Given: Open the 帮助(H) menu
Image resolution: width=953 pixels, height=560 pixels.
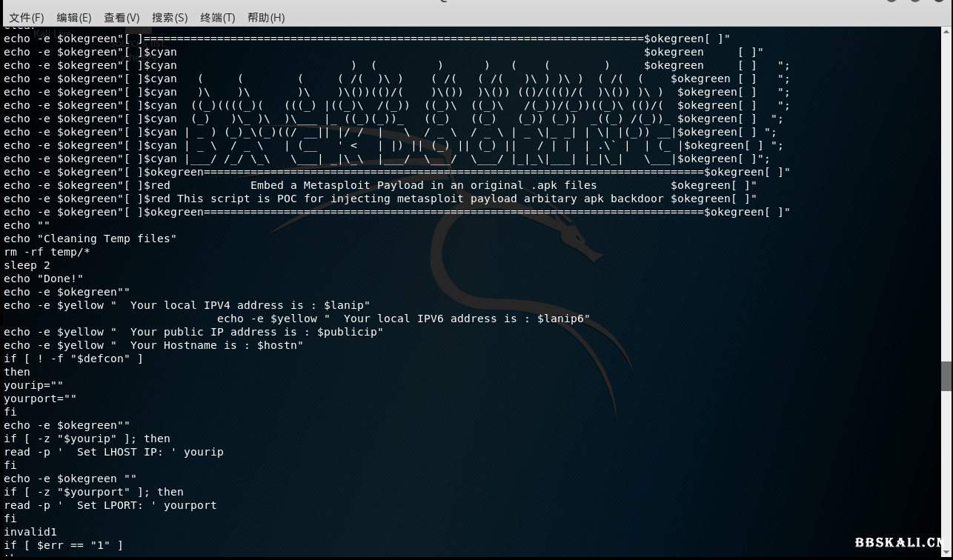Looking at the screenshot, I should (x=266, y=17).
